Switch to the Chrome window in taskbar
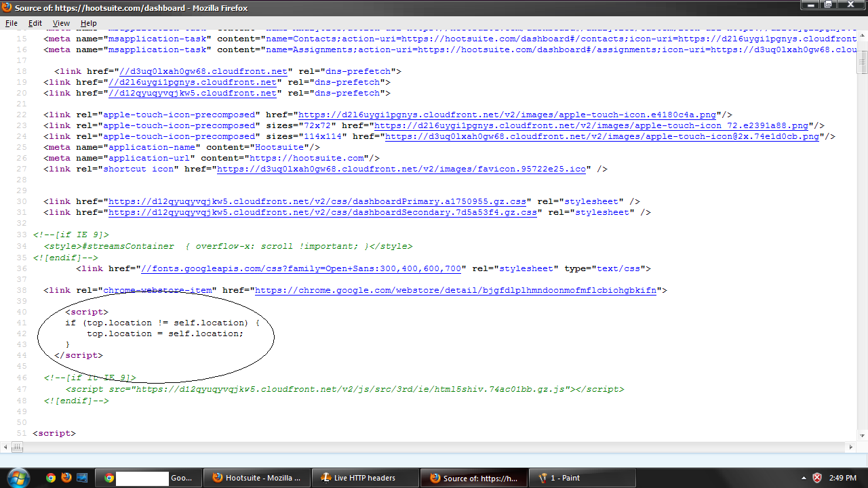The width and height of the screenshot is (868, 488). [148, 478]
